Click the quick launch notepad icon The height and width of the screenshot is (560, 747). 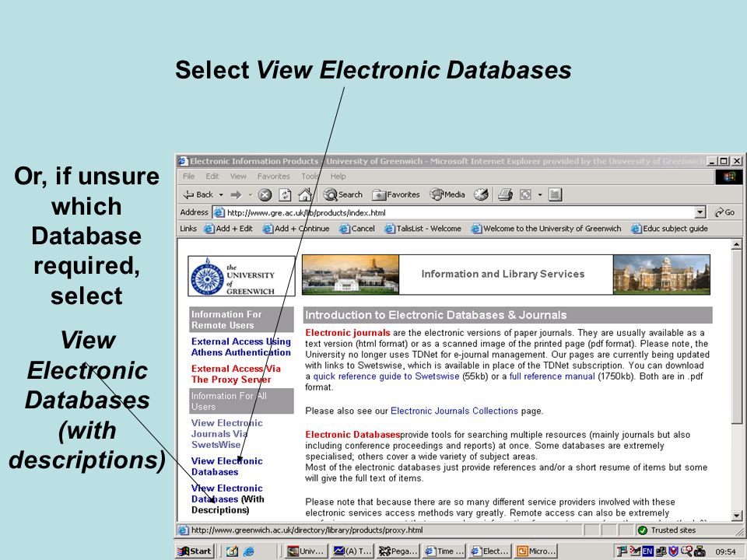point(232,551)
